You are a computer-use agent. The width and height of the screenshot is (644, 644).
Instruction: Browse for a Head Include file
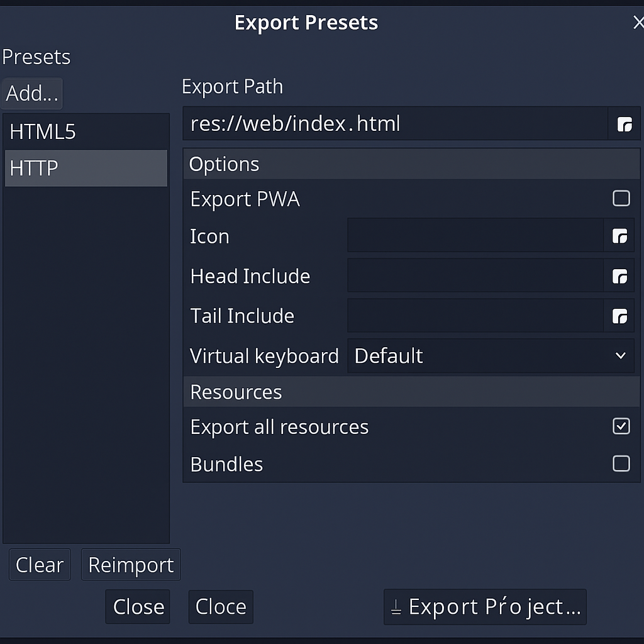[x=621, y=276]
